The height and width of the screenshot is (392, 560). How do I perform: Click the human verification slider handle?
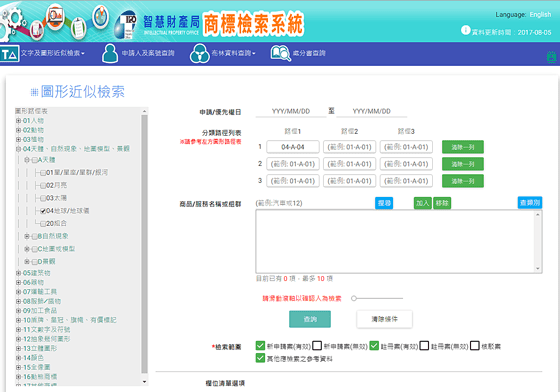point(354,298)
